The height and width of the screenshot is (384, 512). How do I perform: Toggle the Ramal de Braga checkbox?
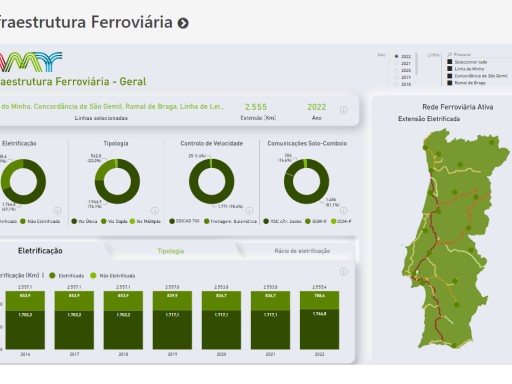point(450,83)
